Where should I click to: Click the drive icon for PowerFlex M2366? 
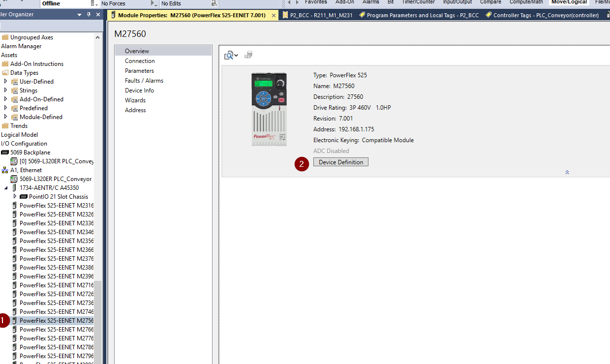[x=14, y=250]
